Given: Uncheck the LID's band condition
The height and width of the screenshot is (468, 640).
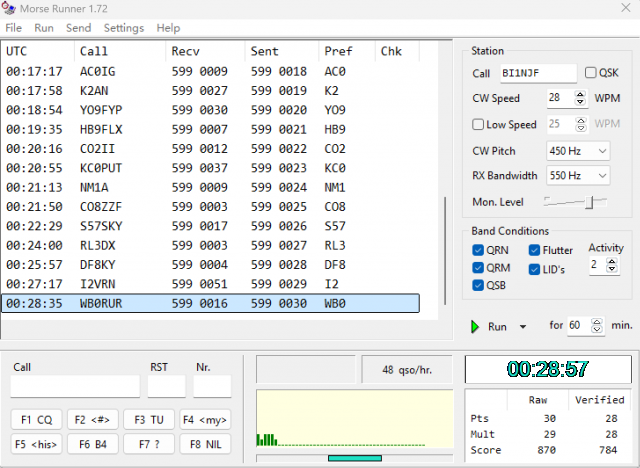Looking at the screenshot, I should coord(534,269).
